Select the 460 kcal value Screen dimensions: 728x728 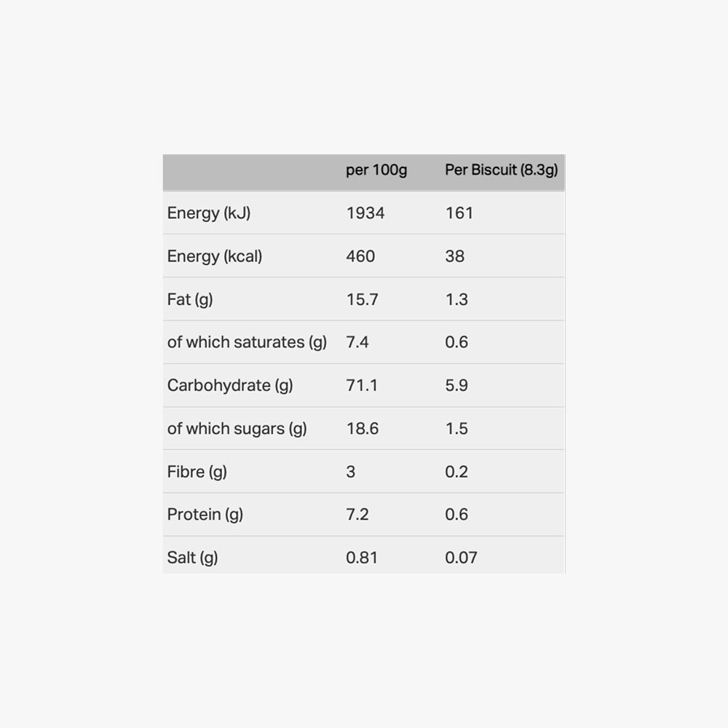pos(360,256)
